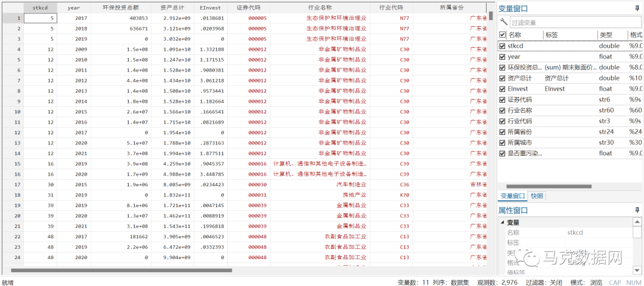Toggle the 所属省份 variable checkbox
The height and width of the screenshot is (286, 644).
coord(502,132)
